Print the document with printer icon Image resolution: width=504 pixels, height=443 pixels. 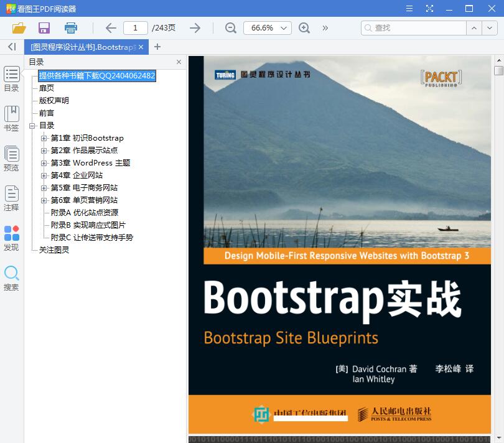coord(71,28)
